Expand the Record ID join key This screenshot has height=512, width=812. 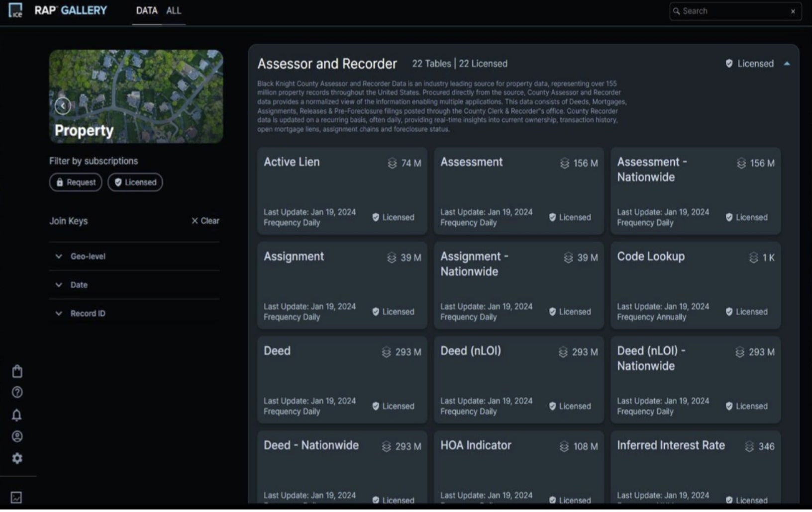click(134, 313)
